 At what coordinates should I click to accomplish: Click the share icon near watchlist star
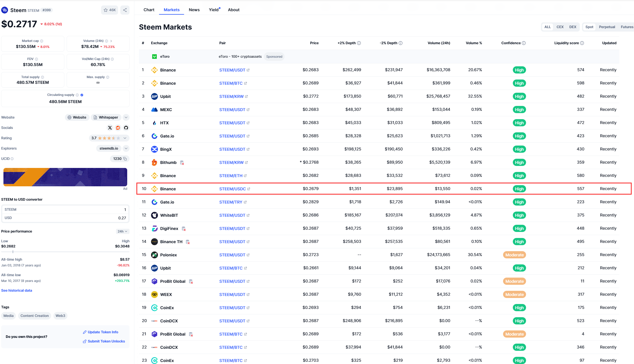(125, 10)
